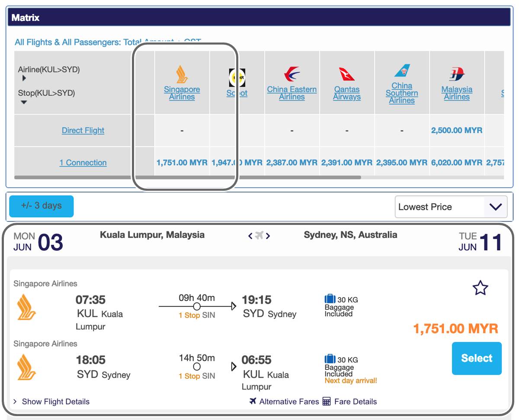Click the 09h 40m duration label
519x420 pixels.
point(197,298)
